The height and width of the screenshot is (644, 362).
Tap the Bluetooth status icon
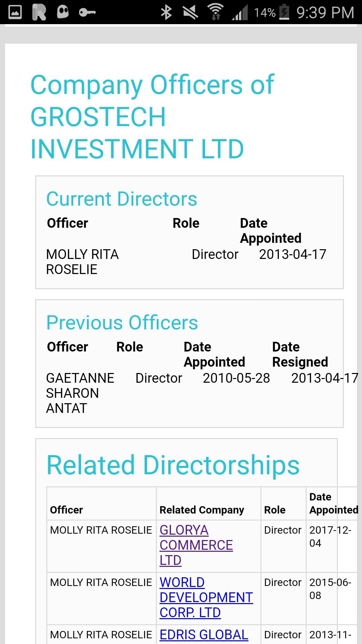click(x=166, y=12)
